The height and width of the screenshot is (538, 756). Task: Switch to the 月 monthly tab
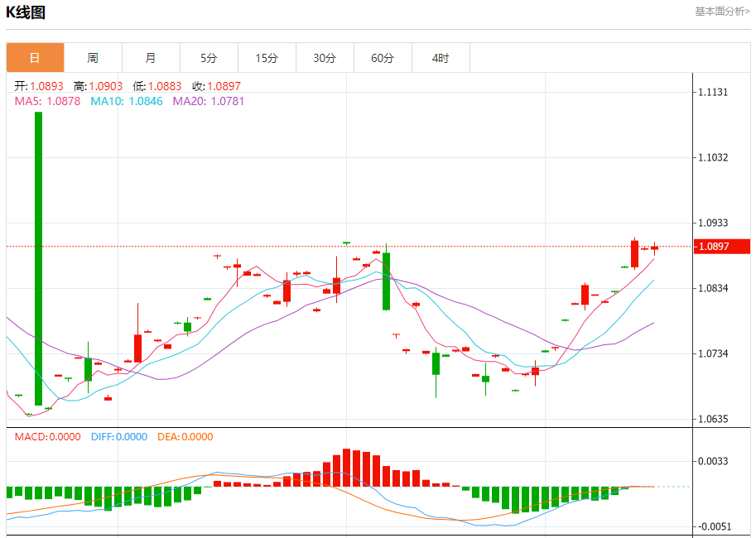point(151,58)
